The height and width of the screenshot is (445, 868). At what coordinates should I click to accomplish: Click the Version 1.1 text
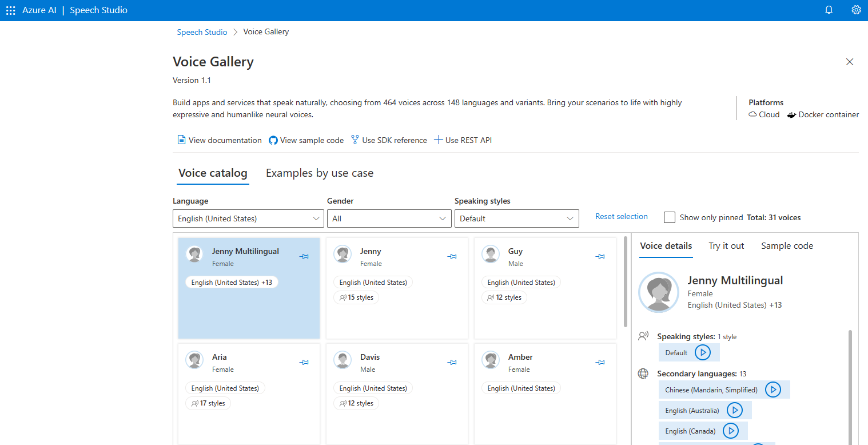point(192,80)
